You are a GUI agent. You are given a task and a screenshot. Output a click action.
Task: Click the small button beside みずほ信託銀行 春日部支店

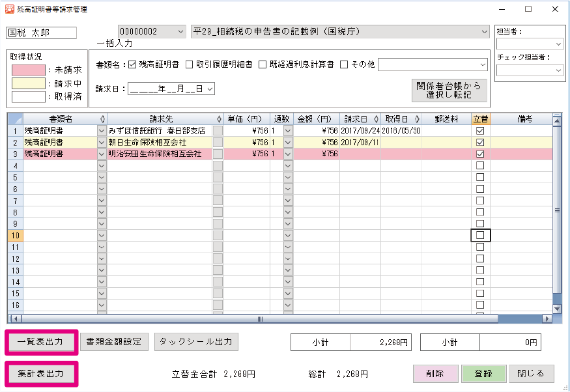pos(218,131)
